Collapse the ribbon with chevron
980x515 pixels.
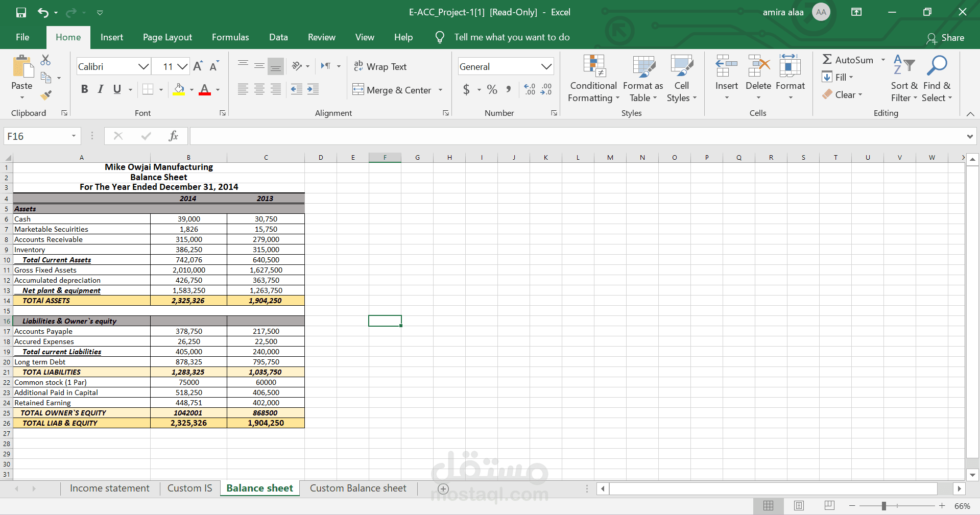point(970,114)
